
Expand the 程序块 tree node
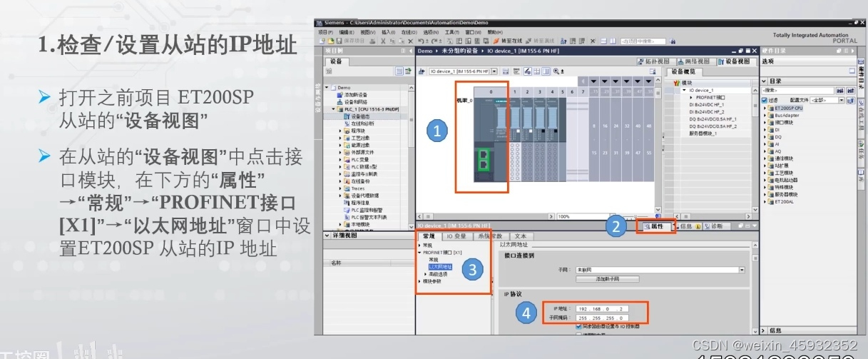(341, 131)
